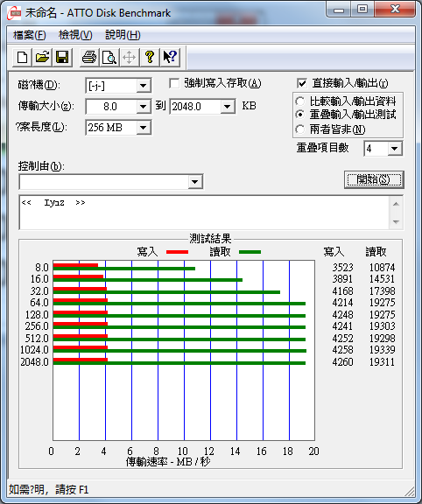Open the drive [-j-] dropdown

pos(143,86)
